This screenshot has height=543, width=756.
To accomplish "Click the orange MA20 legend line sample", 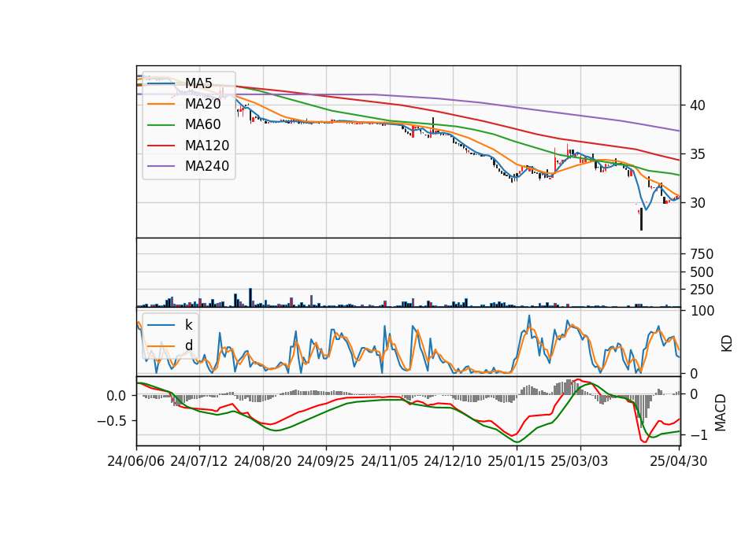I will [161, 104].
